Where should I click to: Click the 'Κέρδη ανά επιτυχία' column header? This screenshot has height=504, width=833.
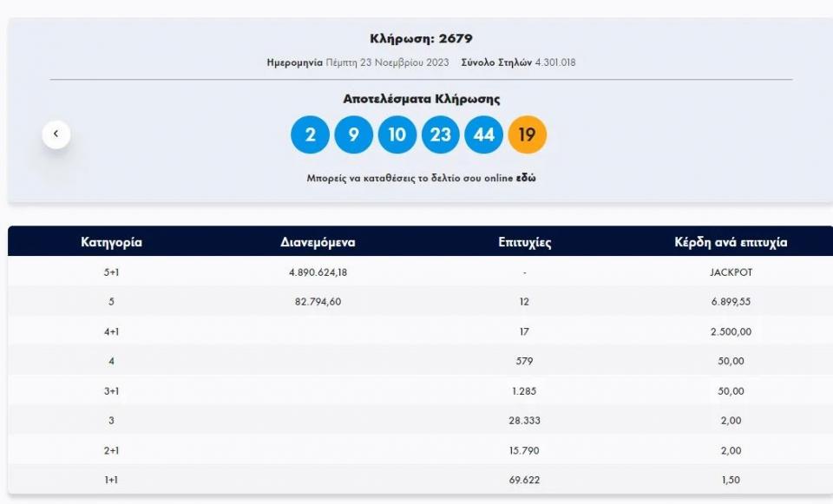(731, 242)
